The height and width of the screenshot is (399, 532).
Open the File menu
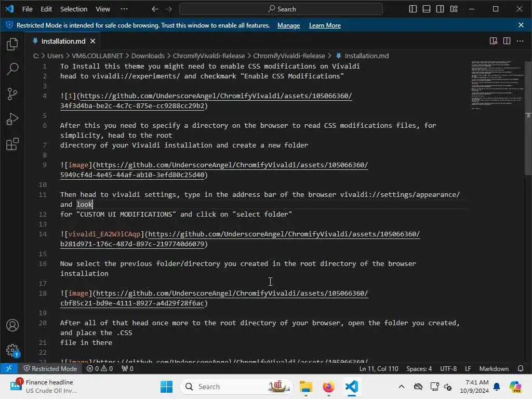point(27,9)
